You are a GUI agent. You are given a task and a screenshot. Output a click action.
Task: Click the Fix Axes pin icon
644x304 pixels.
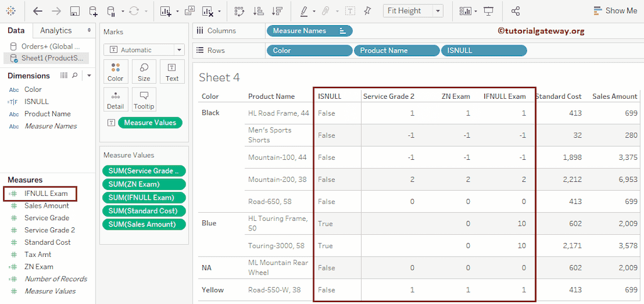tap(367, 11)
